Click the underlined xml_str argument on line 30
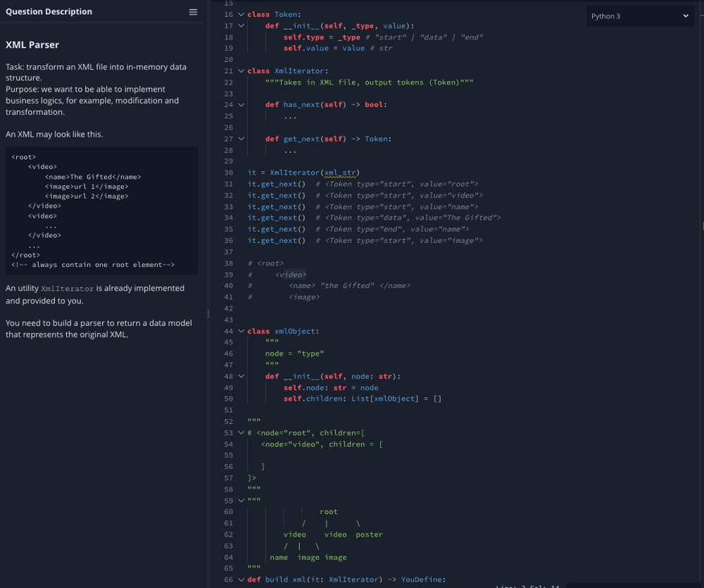Viewport: 704px width, 588px height. coord(340,173)
